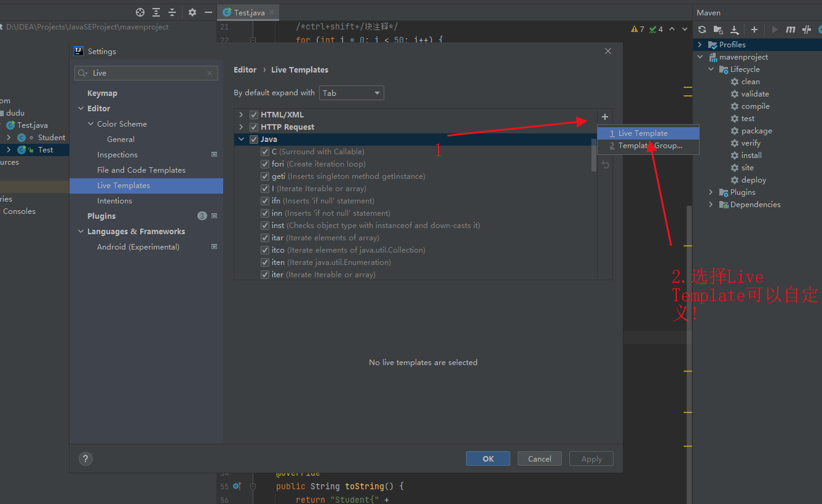The image size is (822, 504).
Task: Uncheck the HTTP Request template group
Action: pyautogui.click(x=254, y=127)
